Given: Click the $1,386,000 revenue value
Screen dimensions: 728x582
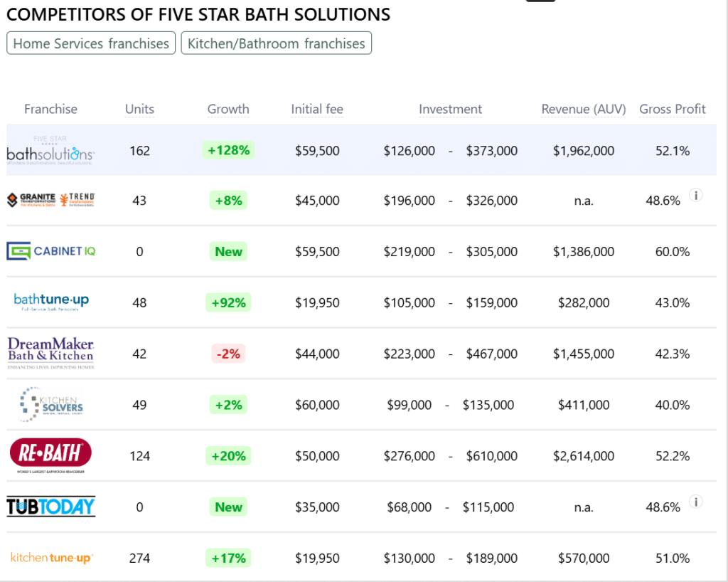Looking at the screenshot, I should click(584, 251).
